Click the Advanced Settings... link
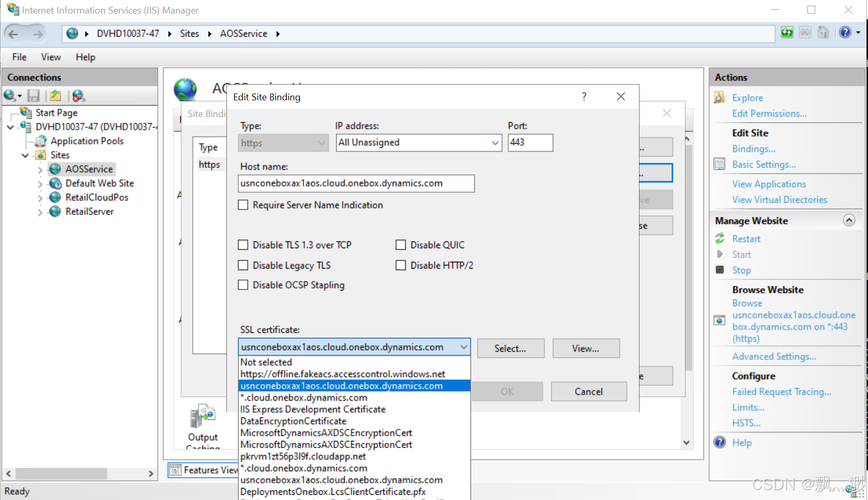Image resolution: width=868 pixels, height=500 pixels. click(x=774, y=356)
